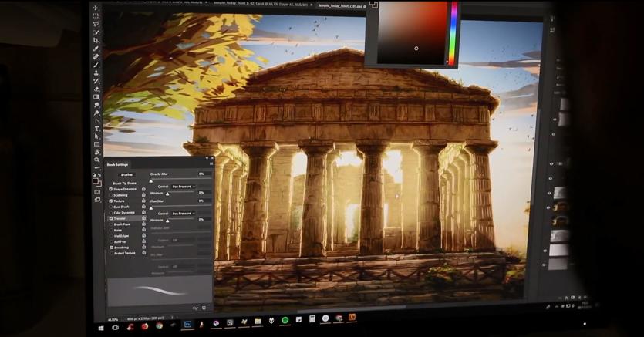Image resolution: width=644 pixels, height=337 pixels.
Task: Pick a shade in the color field
Action: (413, 33)
